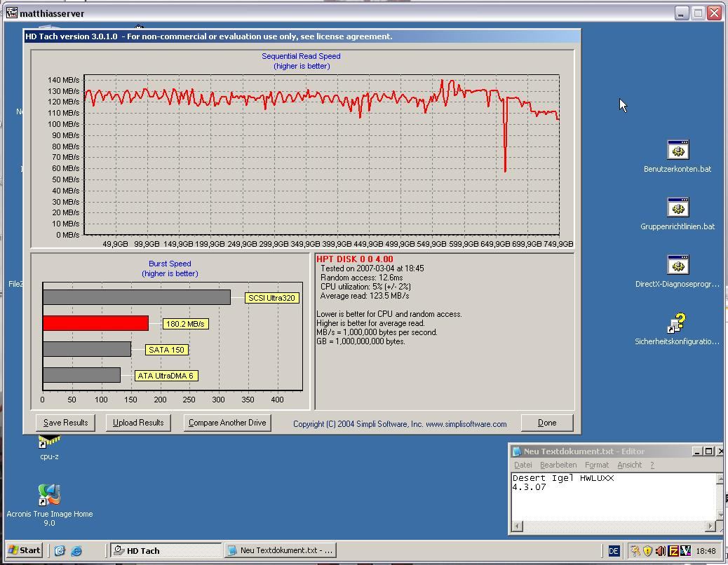Launch the Acronis True Image Home icon
The image size is (728, 565).
pos(49,495)
